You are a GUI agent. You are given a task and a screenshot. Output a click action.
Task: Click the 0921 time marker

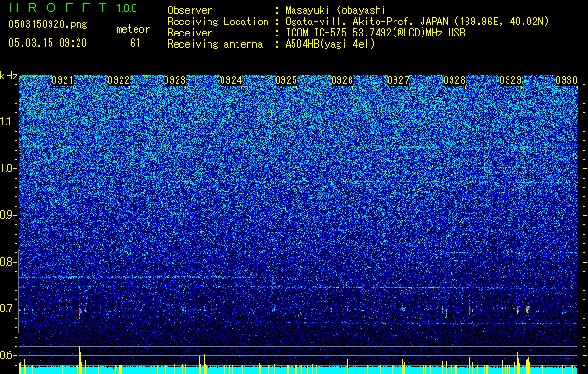tap(63, 80)
